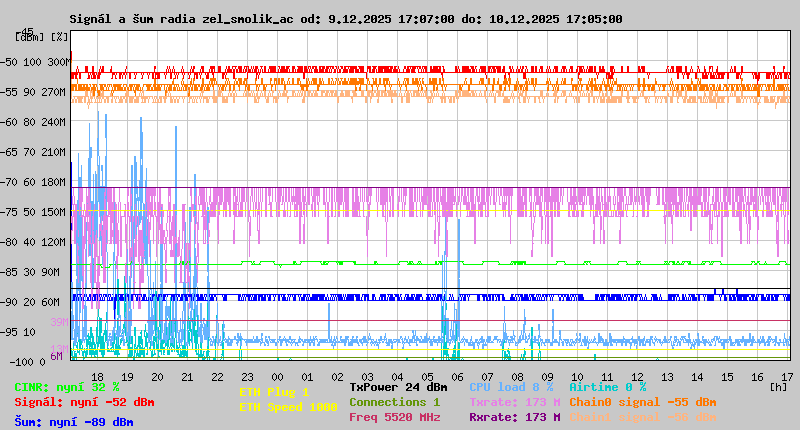Select the '240M' y-axis label
The height and width of the screenshot is (430, 800).
click(54, 122)
